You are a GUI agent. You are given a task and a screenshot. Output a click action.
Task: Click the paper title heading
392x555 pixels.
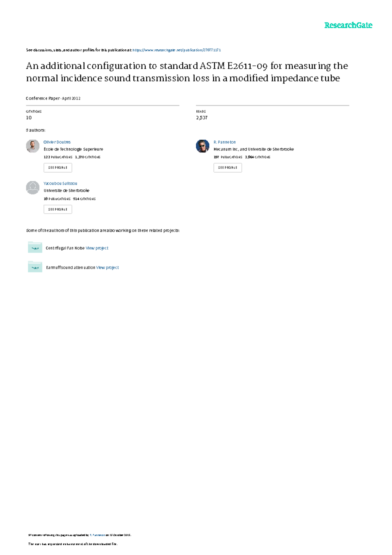click(187, 72)
